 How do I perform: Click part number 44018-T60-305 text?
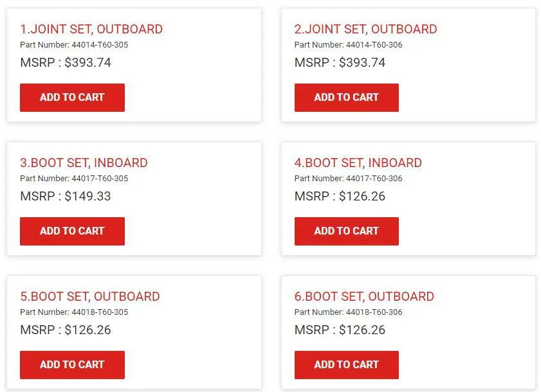point(100,312)
